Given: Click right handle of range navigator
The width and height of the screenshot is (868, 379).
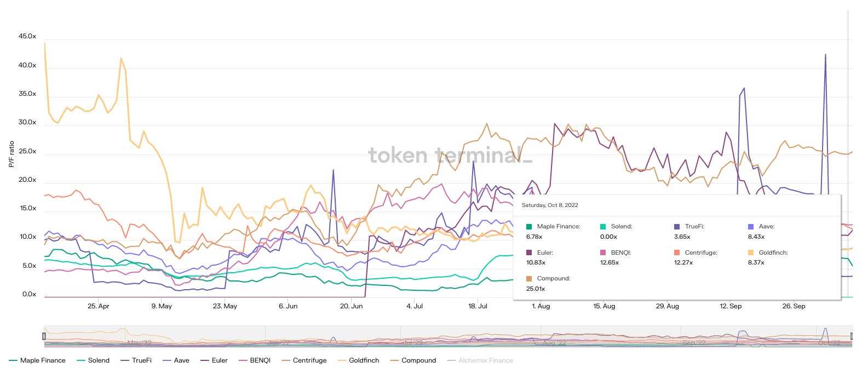Looking at the screenshot, I should pos(852,336).
